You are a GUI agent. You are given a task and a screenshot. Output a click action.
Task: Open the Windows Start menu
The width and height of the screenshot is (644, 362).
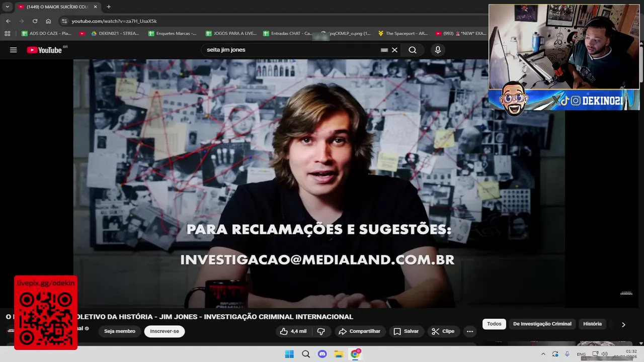click(x=289, y=354)
